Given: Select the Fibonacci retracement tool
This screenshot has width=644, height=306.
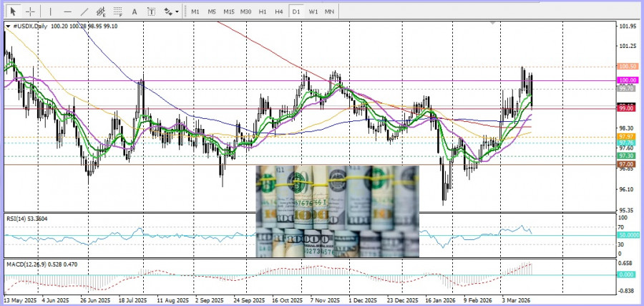Looking at the screenshot, I should click(117, 11).
